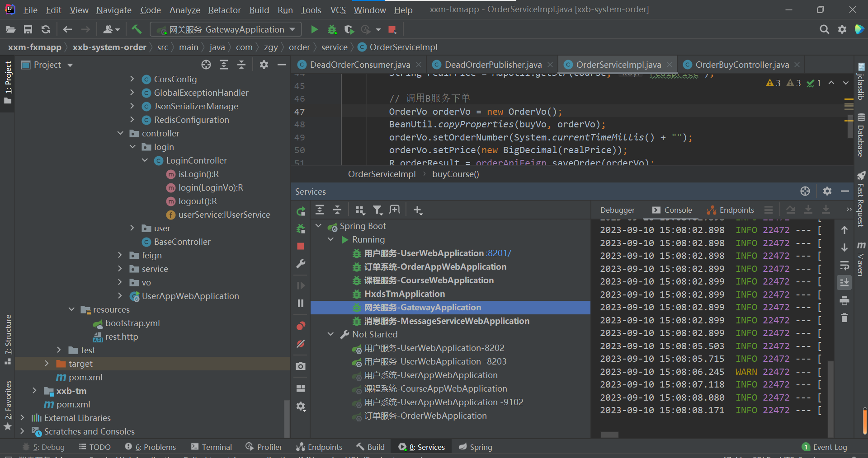
Task: Toggle Mute Breakpoints icon in Services sidebar
Action: (x=301, y=344)
